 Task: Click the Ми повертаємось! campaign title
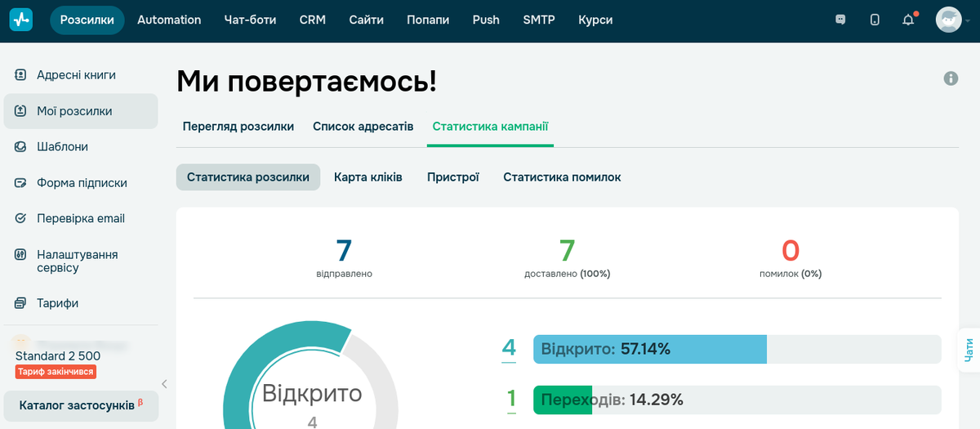click(x=307, y=81)
